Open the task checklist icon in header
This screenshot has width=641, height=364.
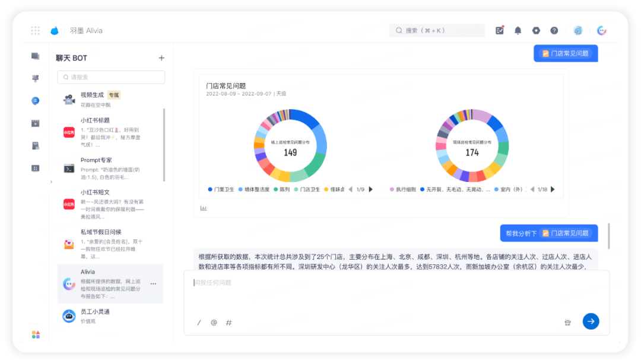[x=500, y=30]
